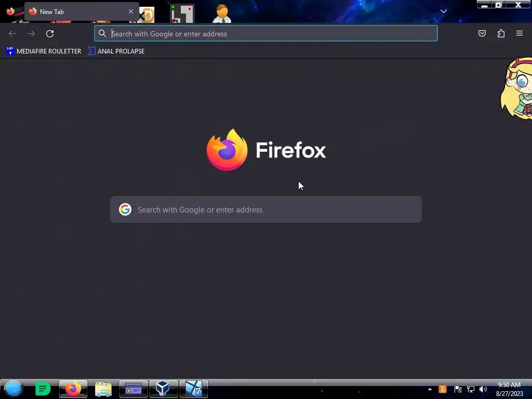Open the green notes app in taskbar

43,389
